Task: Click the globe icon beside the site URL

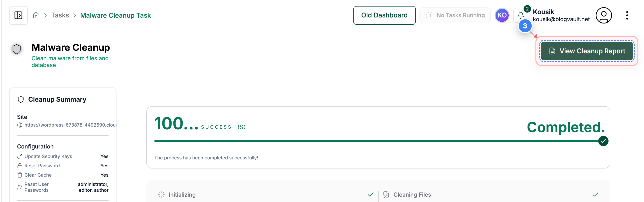Action: tap(20, 125)
